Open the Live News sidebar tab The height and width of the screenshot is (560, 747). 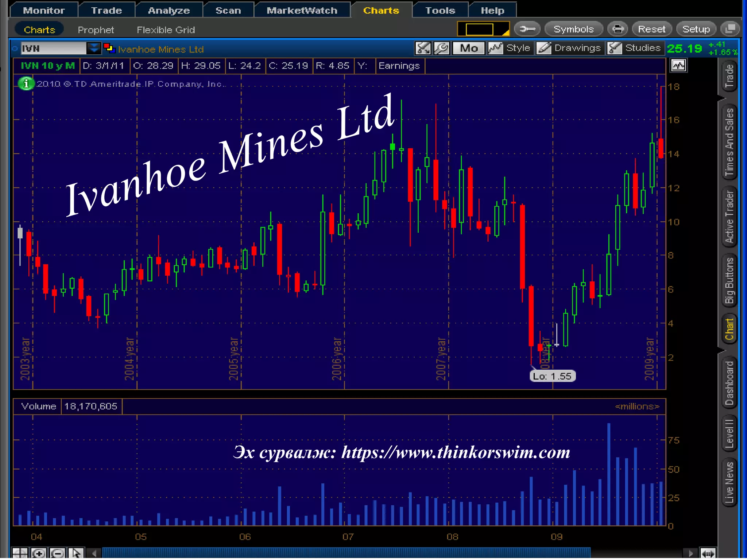(x=729, y=482)
